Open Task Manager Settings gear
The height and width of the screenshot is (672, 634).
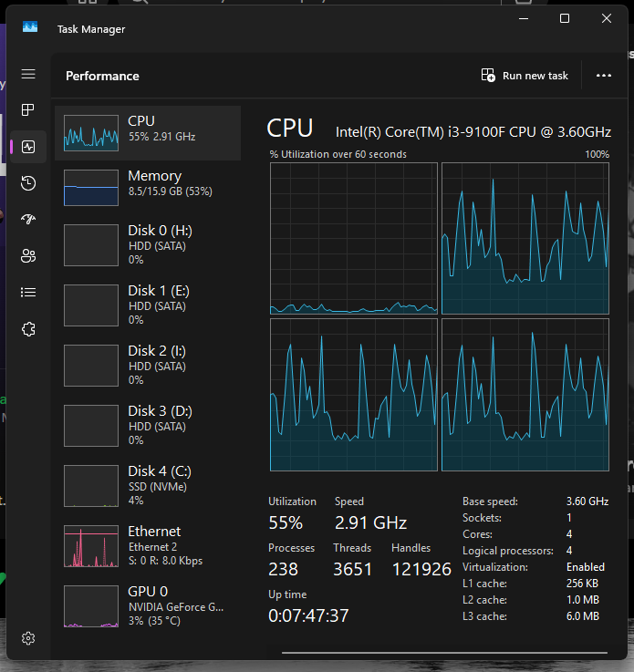[28, 638]
